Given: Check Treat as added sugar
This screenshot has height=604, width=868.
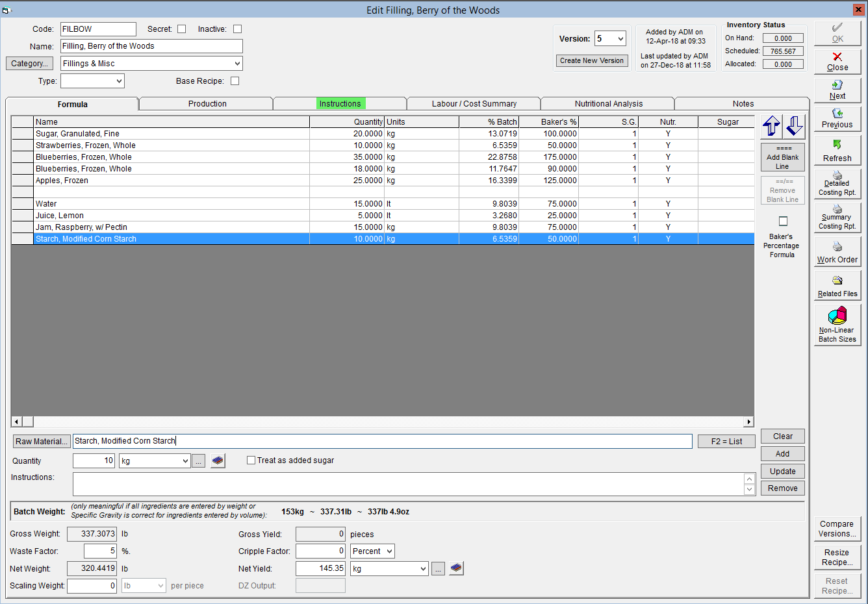Looking at the screenshot, I should [x=251, y=460].
